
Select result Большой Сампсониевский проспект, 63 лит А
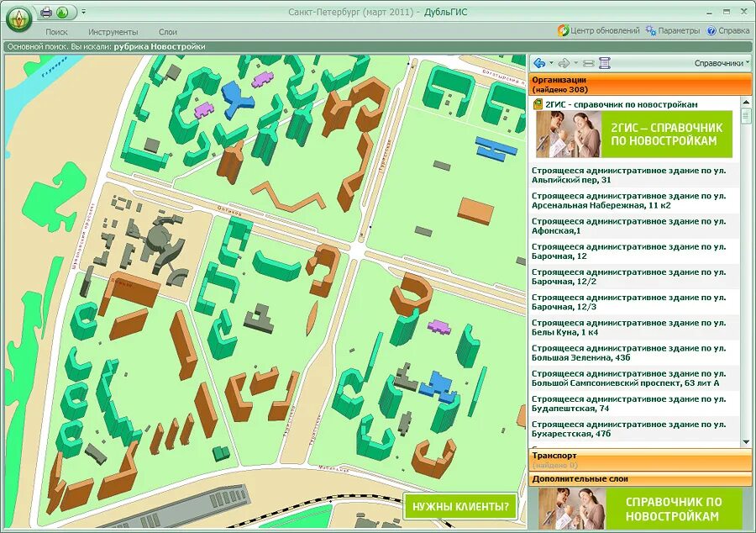click(634, 378)
